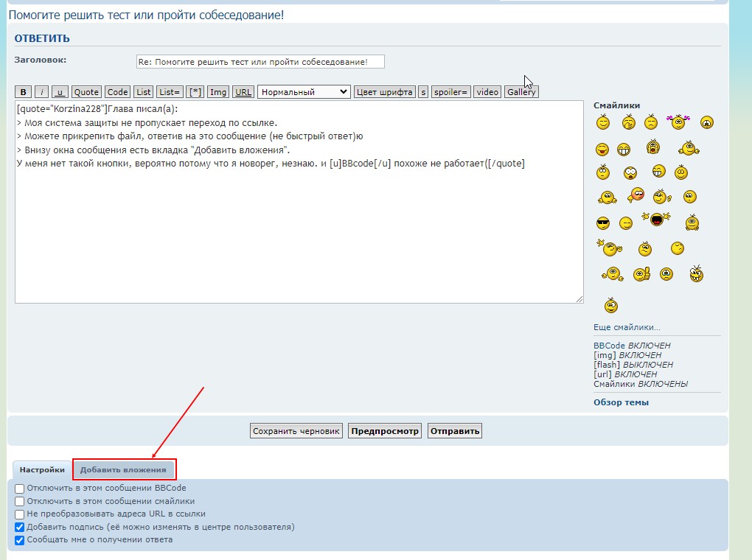Insert the sunglasses smiley
Viewport: 752px width, 560px height.
(x=603, y=223)
